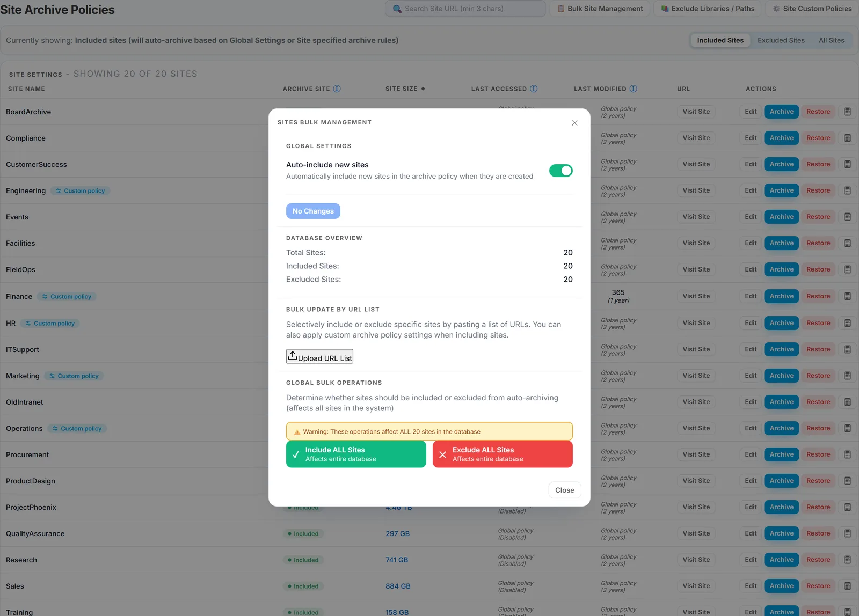The width and height of the screenshot is (859, 616).
Task: Click Custom policy badge next to HR
Action: coord(50,324)
